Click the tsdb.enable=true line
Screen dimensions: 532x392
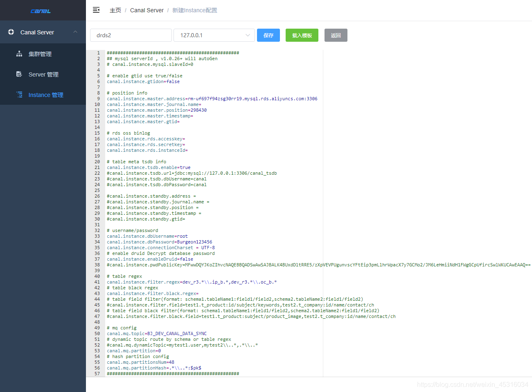[149, 167]
